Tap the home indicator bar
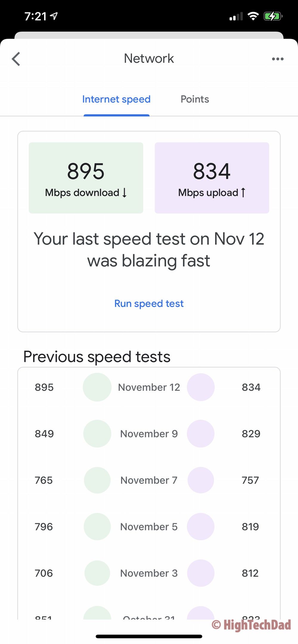Viewport: 298px width, 644px height. (x=149, y=637)
